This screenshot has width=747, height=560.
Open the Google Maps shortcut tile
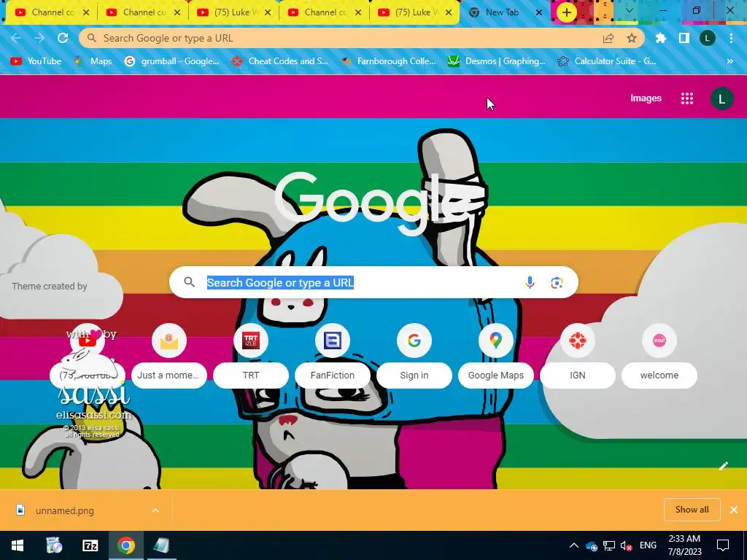click(496, 356)
